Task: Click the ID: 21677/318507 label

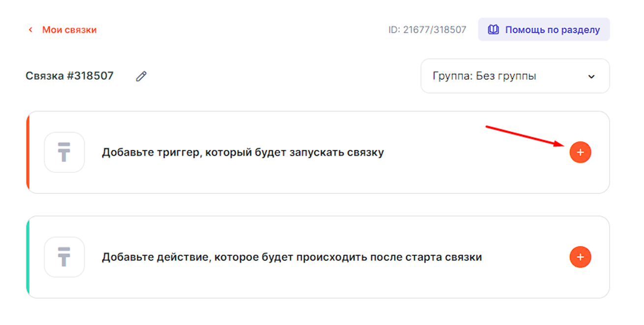Action: 427,29
